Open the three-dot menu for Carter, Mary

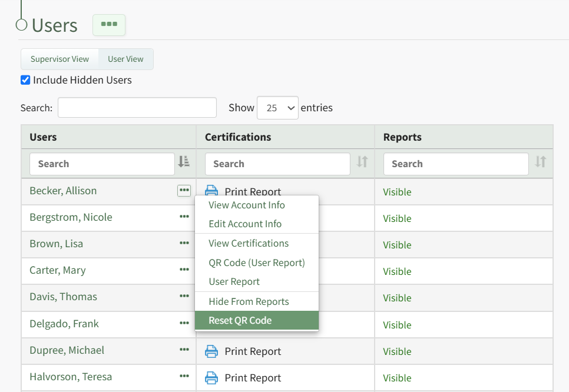coord(184,270)
